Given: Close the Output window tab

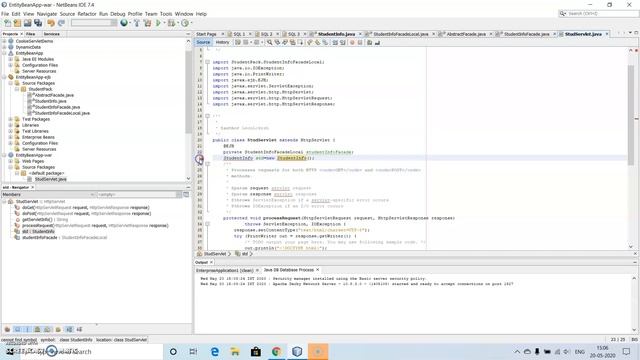Looking at the screenshot, I should pyautogui.click(x=211, y=262).
